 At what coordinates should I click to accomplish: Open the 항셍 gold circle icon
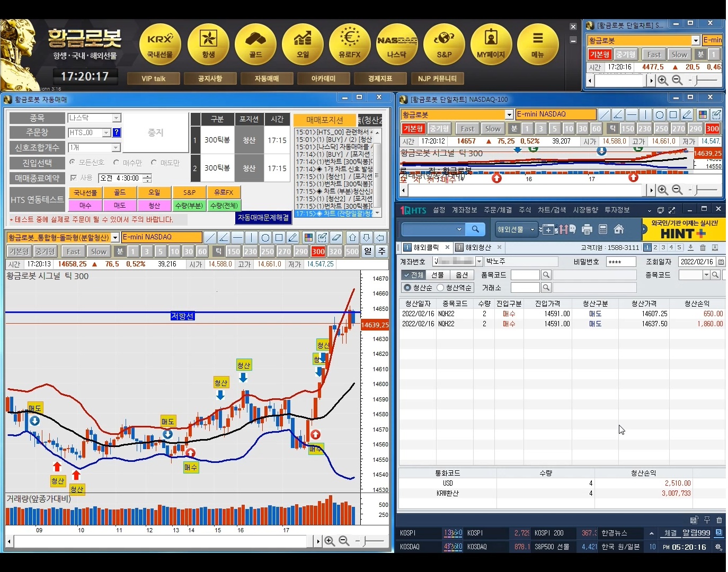(208, 44)
